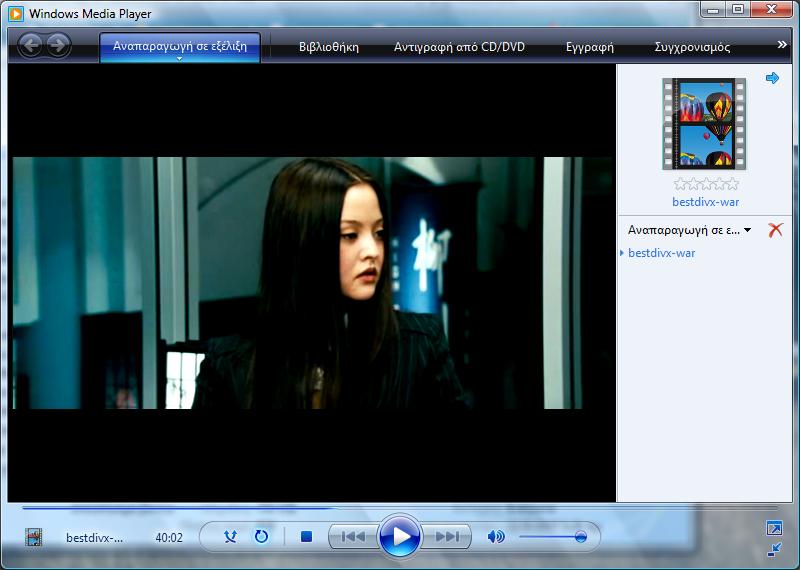Mute the sound with the speaker icon
Screen dimensions: 800x570
[495, 537]
